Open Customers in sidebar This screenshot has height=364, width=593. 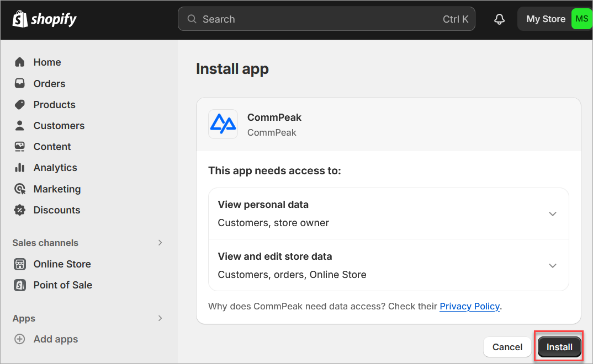[59, 125]
